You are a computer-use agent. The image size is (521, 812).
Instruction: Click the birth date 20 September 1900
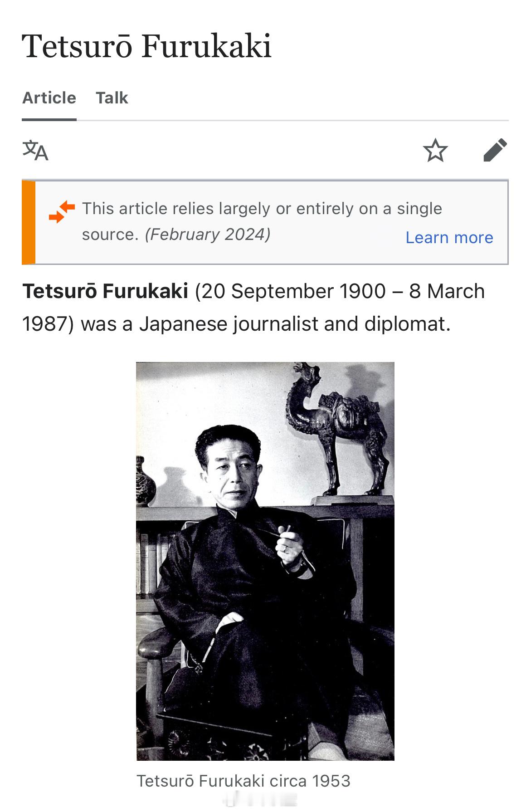tap(291, 291)
